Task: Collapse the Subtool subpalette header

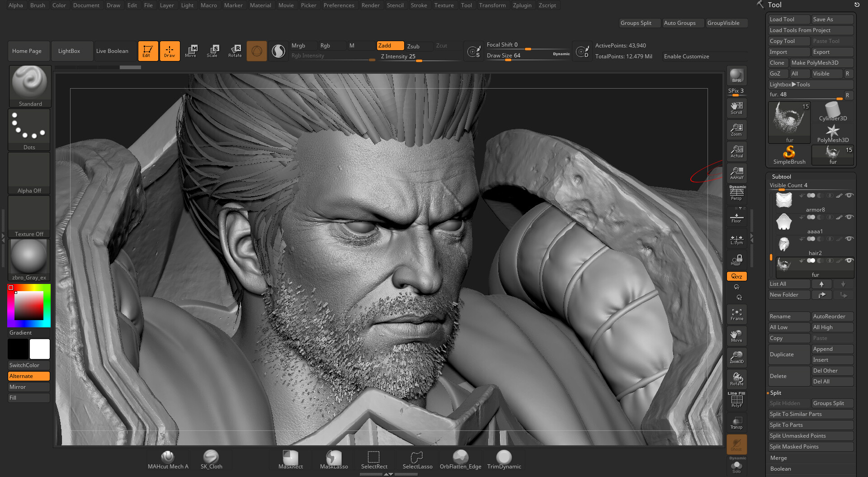Action: click(x=781, y=176)
